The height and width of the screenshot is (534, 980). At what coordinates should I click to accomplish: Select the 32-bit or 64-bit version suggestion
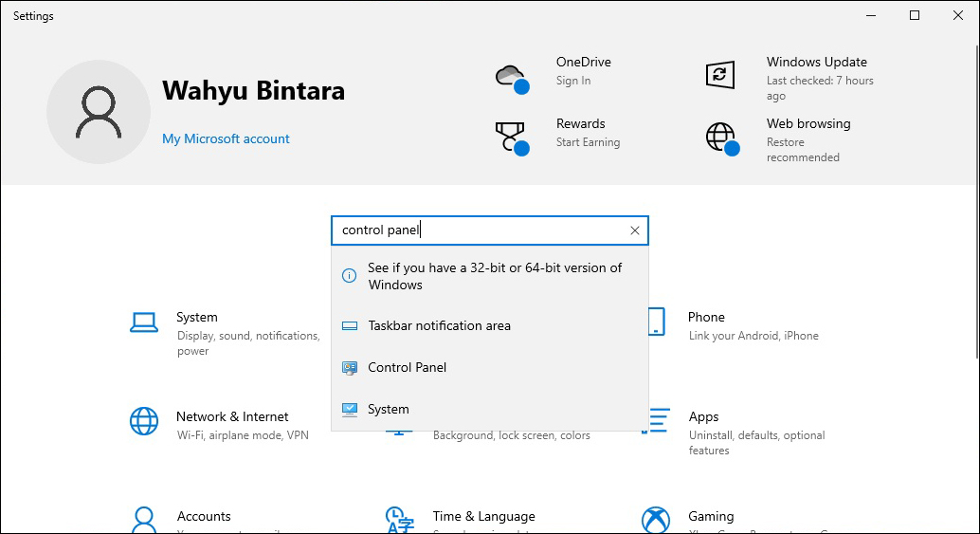(x=490, y=276)
